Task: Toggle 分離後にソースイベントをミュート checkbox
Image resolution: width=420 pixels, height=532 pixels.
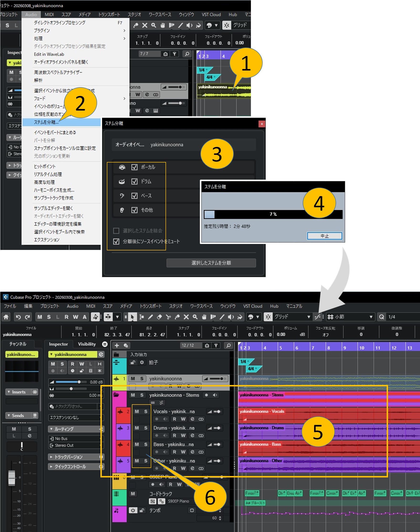Action: [116, 241]
